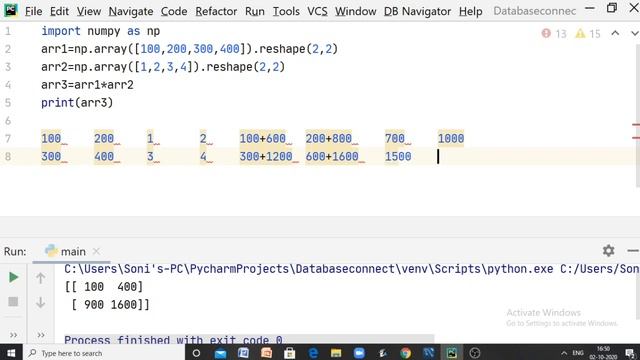Open the Tools menu
Screen dimensions: 640x360
[286, 11]
